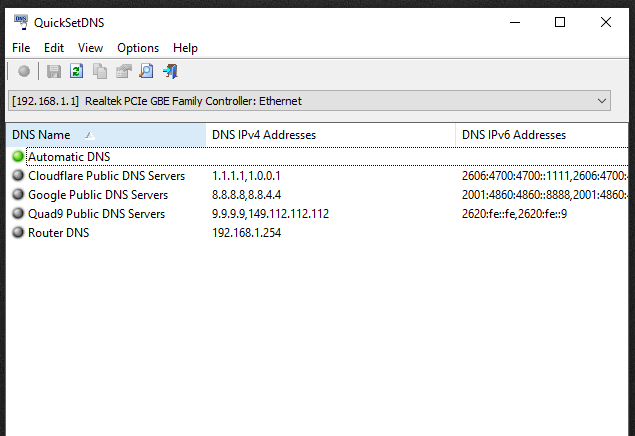This screenshot has width=635, height=436.
Task: Click the Copy toolbar icon
Action: (x=100, y=71)
